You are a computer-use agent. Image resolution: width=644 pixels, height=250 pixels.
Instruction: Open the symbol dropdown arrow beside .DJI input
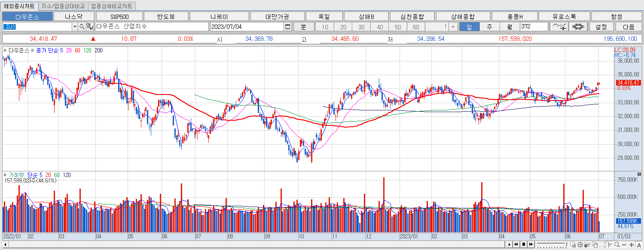point(75,27)
